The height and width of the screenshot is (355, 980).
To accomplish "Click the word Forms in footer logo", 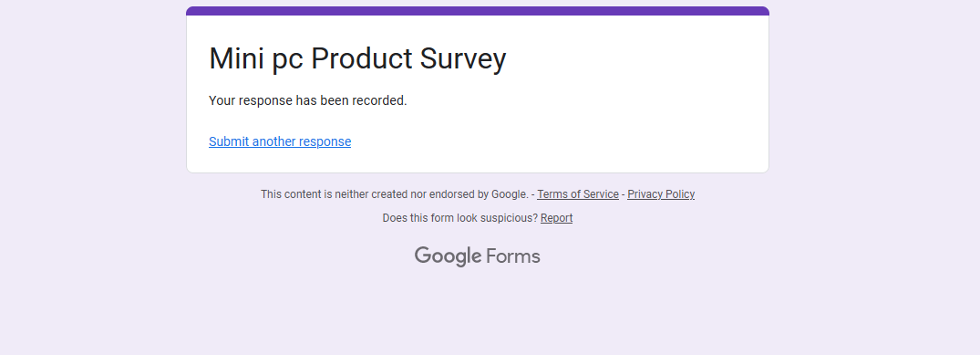I will pyautogui.click(x=513, y=256).
